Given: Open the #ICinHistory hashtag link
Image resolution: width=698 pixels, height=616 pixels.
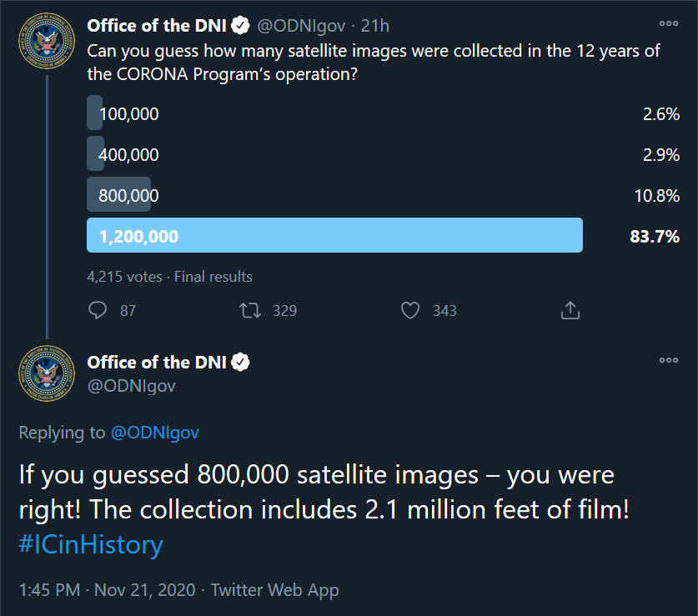Looking at the screenshot, I should (x=91, y=545).
